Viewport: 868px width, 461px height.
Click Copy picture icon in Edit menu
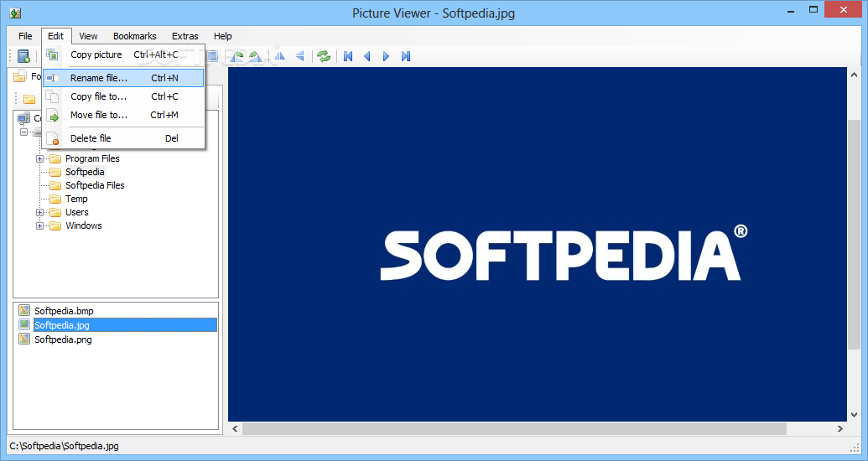[52, 54]
